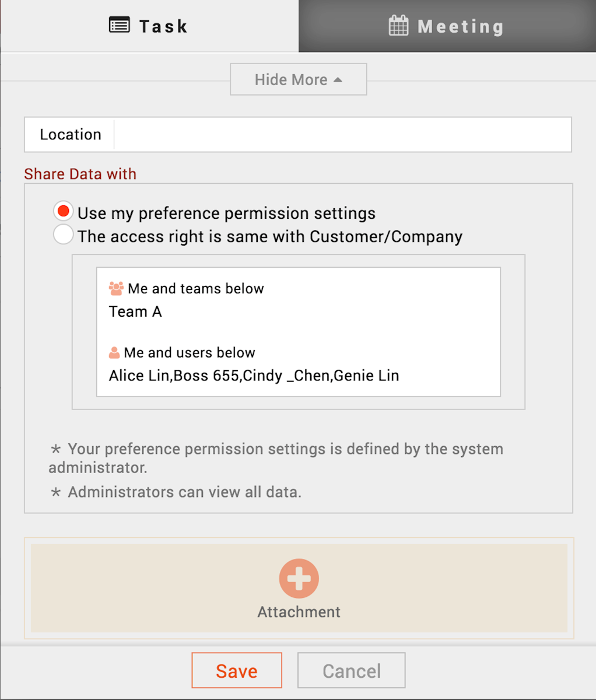Click the users list Alice Lin,Boss 655
Screen dimensions: 596x700
(254, 376)
